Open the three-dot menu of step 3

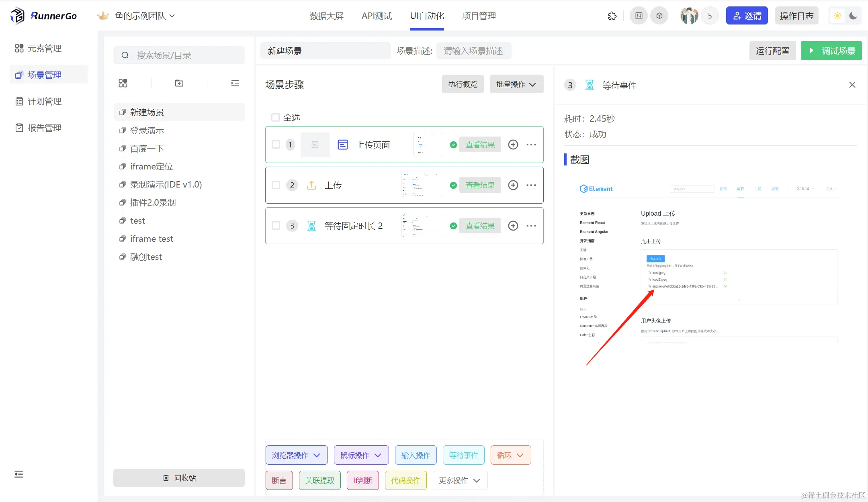pyautogui.click(x=531, y=226)
